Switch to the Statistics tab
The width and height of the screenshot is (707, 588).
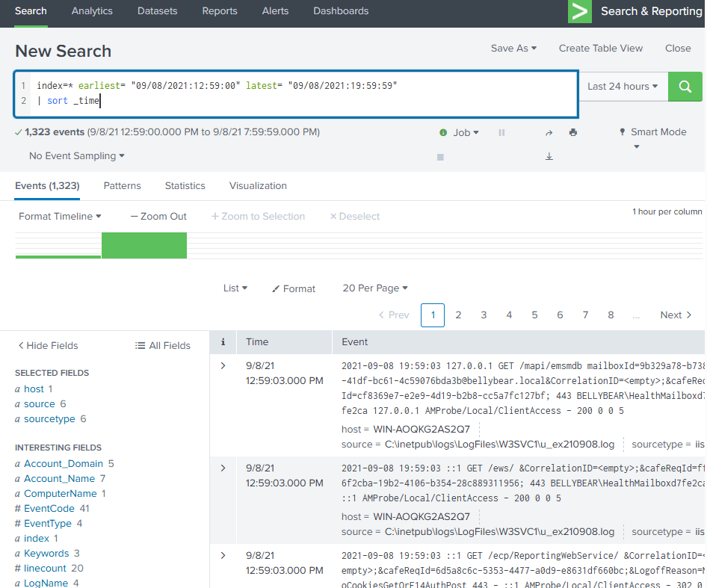click(x=185, y=186)
